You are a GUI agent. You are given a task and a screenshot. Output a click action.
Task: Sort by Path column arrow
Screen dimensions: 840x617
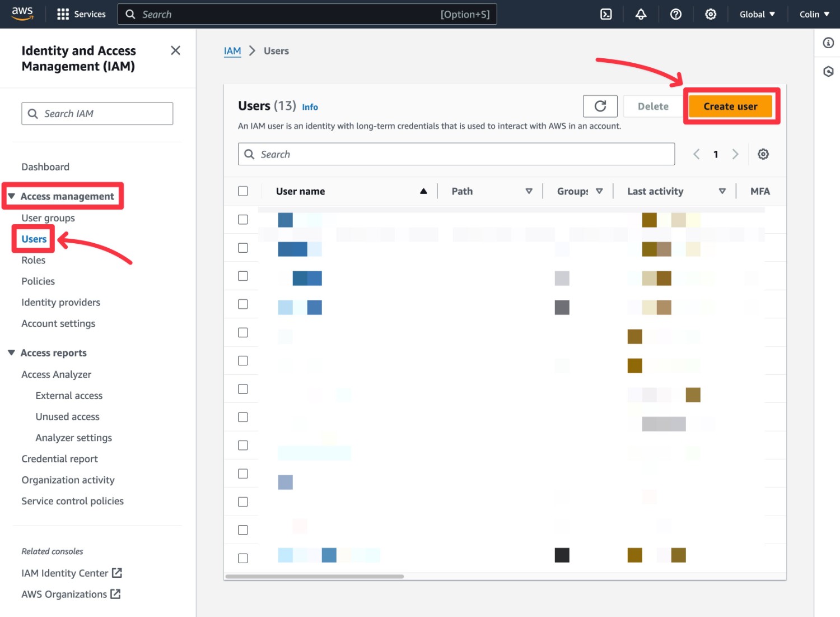click(529, 191)
